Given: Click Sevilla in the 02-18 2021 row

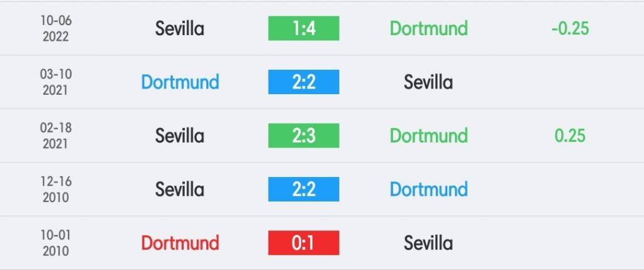Looking at the screenshot, I should [x=179, y=136].
